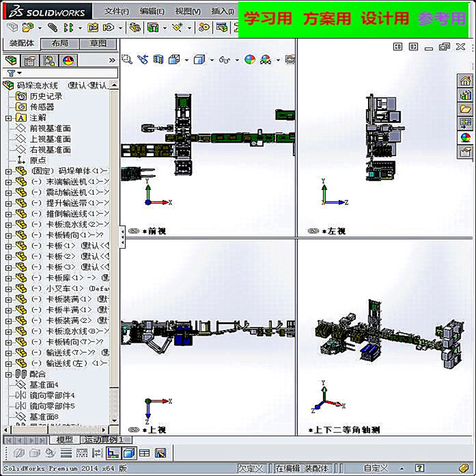This screenshot has width=476, height=476.
Task: Open the File Explorer folder pane icon
Action: (465, 109)
